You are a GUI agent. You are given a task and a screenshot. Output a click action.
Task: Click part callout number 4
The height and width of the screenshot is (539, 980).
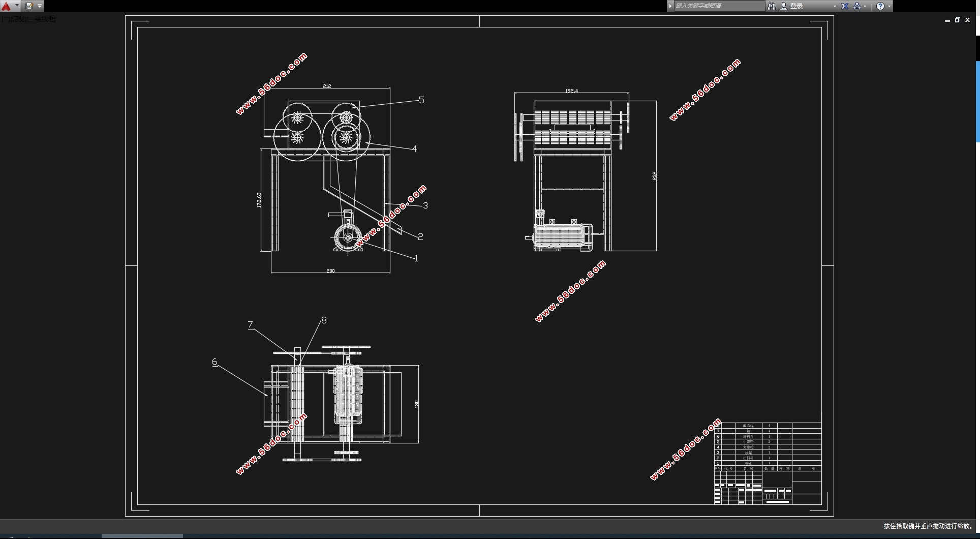tap(414, 149)
